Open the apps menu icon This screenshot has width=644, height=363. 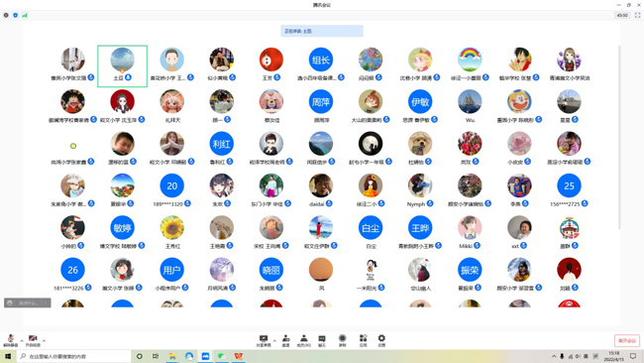pyautogui.click(x=363, y=340)
